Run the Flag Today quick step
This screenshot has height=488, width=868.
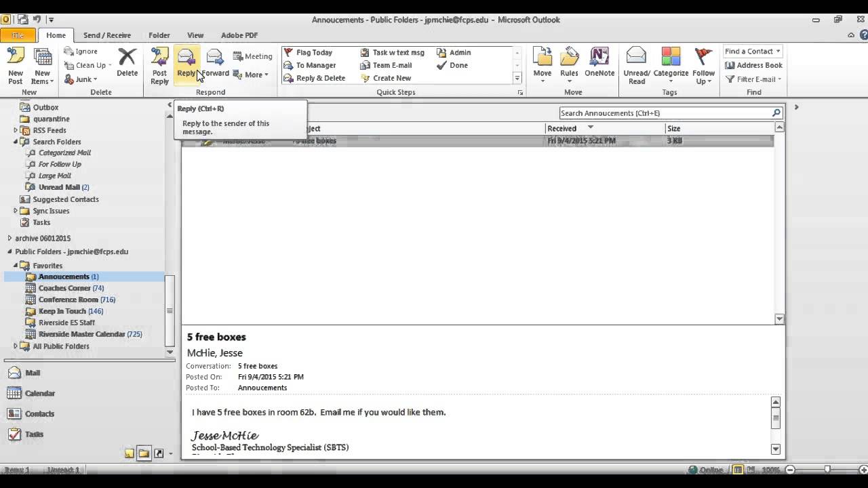click(309, 52)
